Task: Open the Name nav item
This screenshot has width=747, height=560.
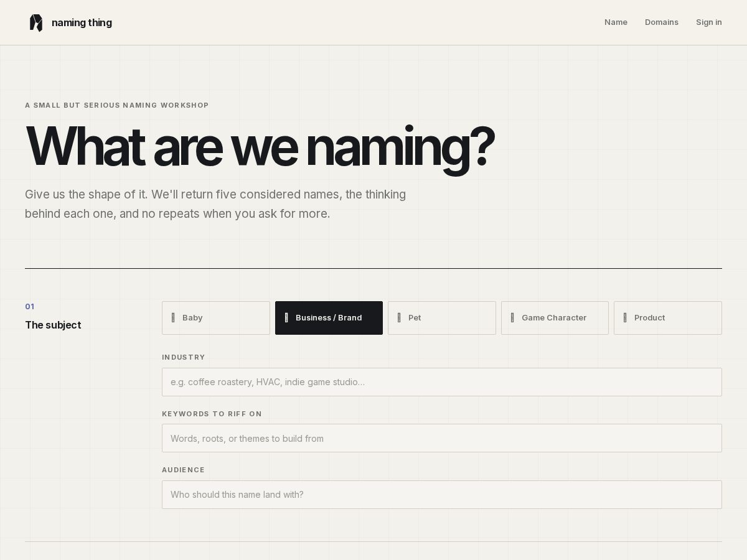Action: pos(616,22)
